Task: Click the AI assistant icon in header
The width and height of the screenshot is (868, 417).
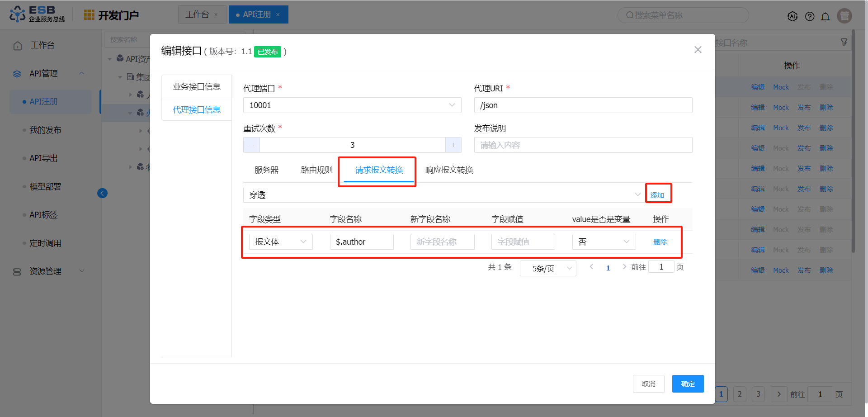Action: click(x=792, y=16)
